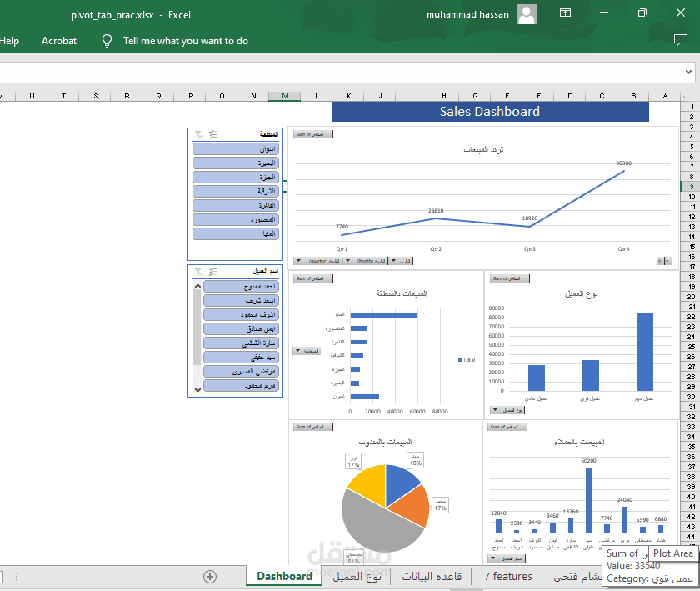Open the نوع العميل field button dropdown

496,409
